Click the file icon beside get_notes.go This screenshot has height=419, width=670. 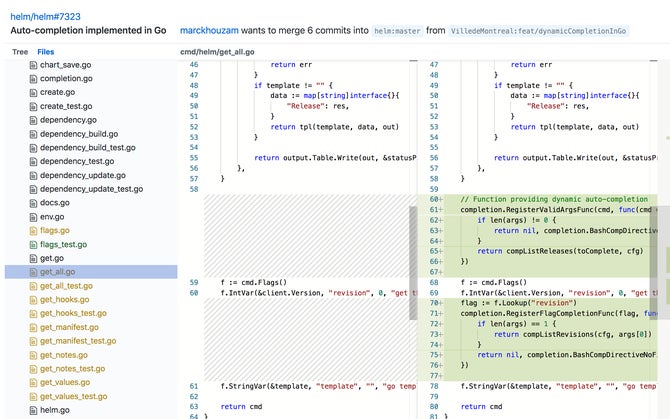[33, 356]
